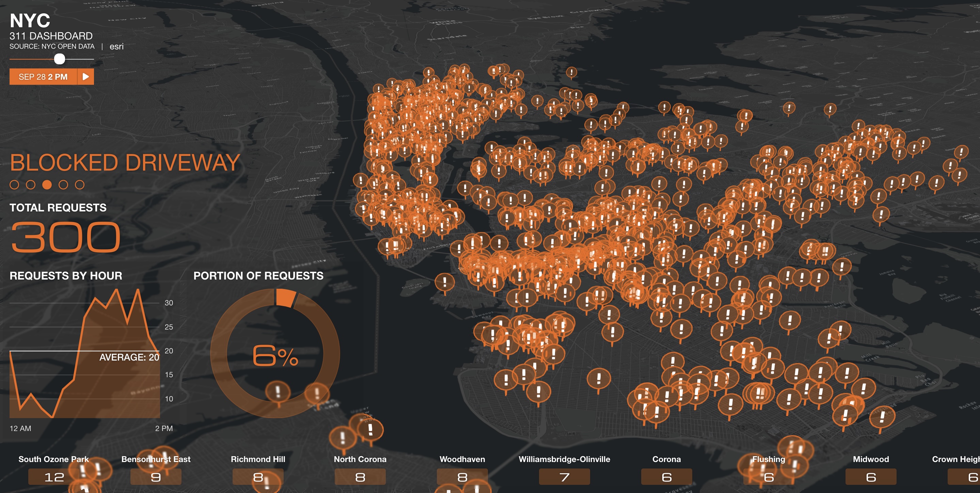The image size is (980, 493).
Task: Click the timeline slider handle
Action: (59, 59)
